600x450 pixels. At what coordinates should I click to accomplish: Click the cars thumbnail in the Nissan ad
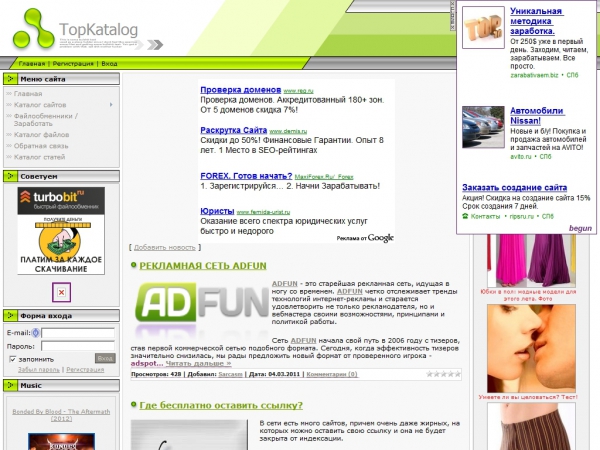tap(483, 127)
